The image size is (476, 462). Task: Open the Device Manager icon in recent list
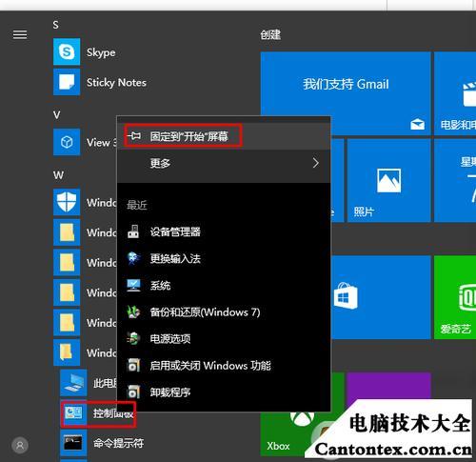point(133,231)
